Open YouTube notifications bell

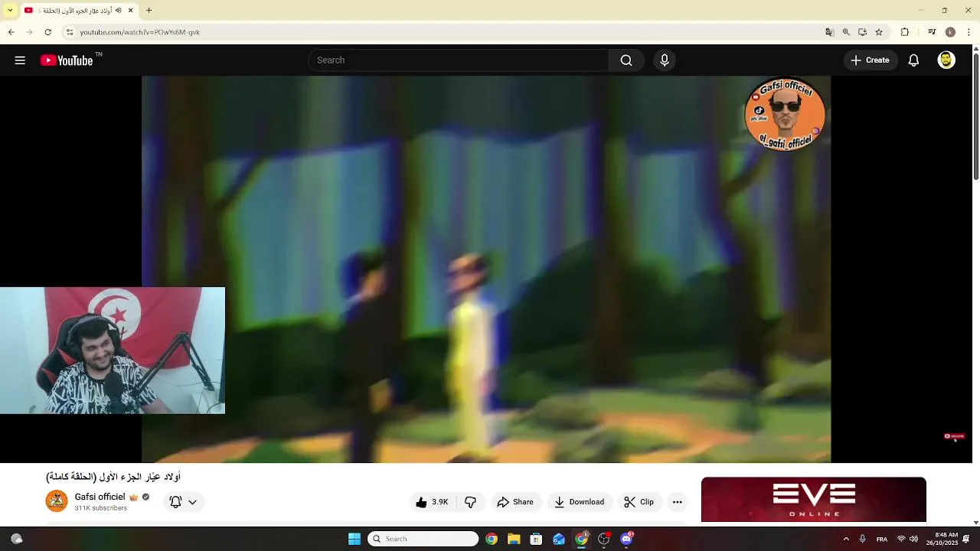click(x=913, y=60)
